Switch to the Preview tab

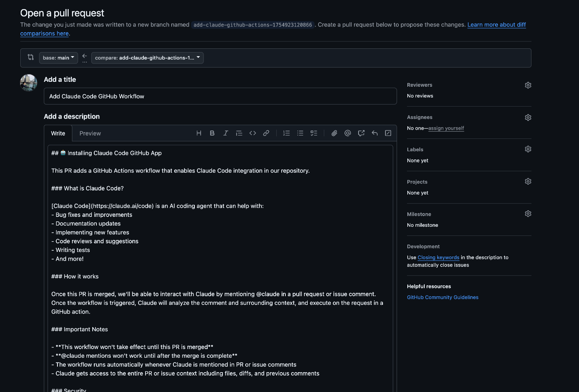[x=90, y=133]
